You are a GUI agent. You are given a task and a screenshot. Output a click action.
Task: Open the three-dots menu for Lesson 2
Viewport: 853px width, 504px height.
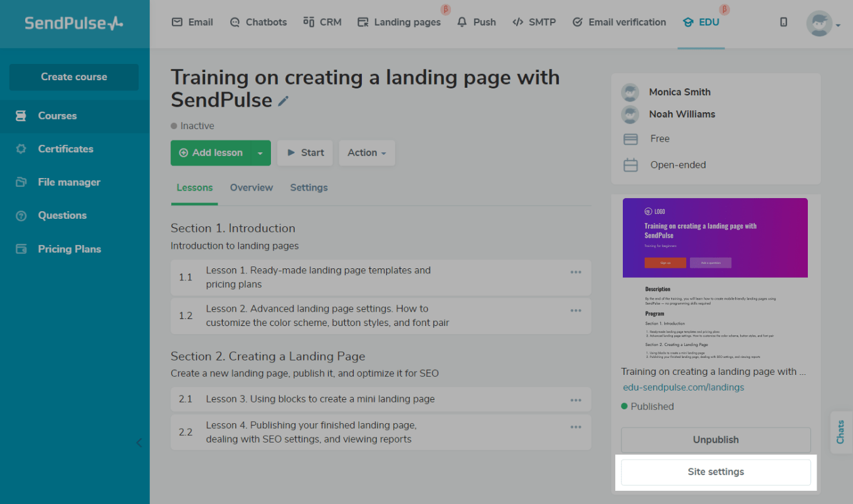pyautogui.click(x=576, y=310)
